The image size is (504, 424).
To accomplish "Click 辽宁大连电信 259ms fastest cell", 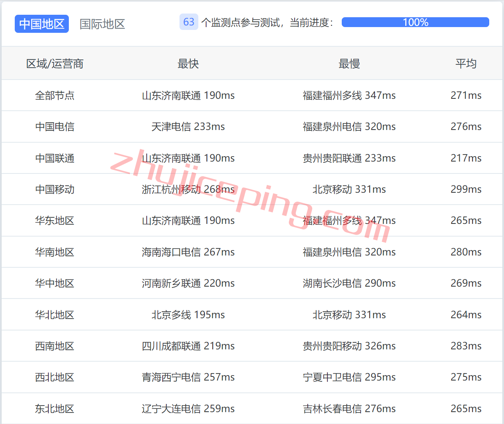I will (188, 409).
